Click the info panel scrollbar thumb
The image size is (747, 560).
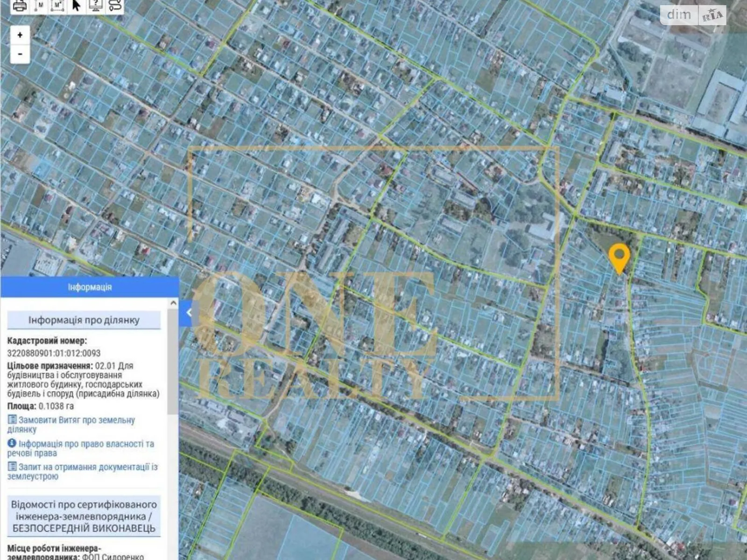pyautogui.click(x=173, y=359)
